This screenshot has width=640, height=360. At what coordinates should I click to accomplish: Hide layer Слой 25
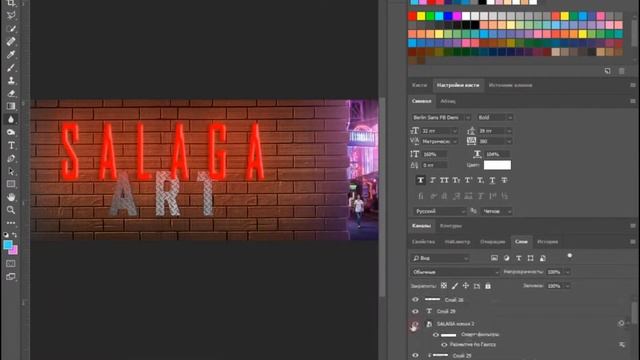click(x=415, y=356)
